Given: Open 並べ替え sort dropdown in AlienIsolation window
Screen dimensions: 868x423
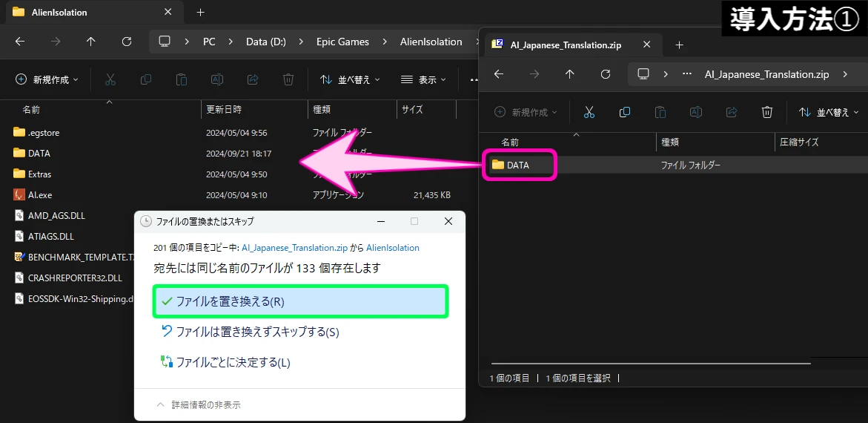Looking at the screenshot, I should pos(350,80).
